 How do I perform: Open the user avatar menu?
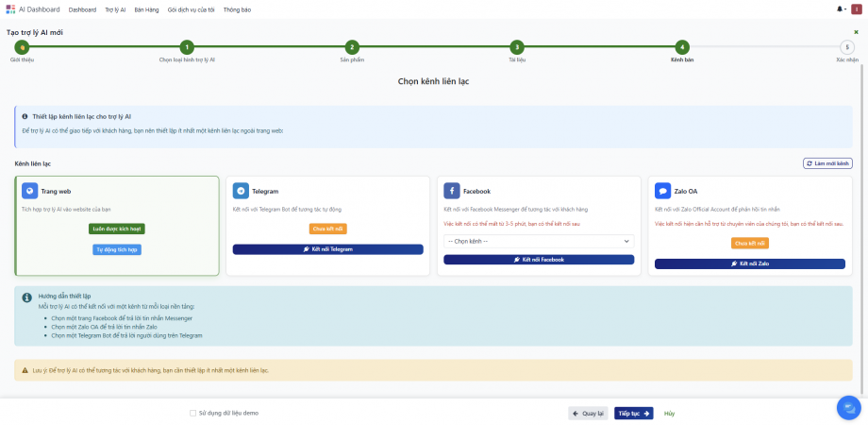tap(856, 9)
